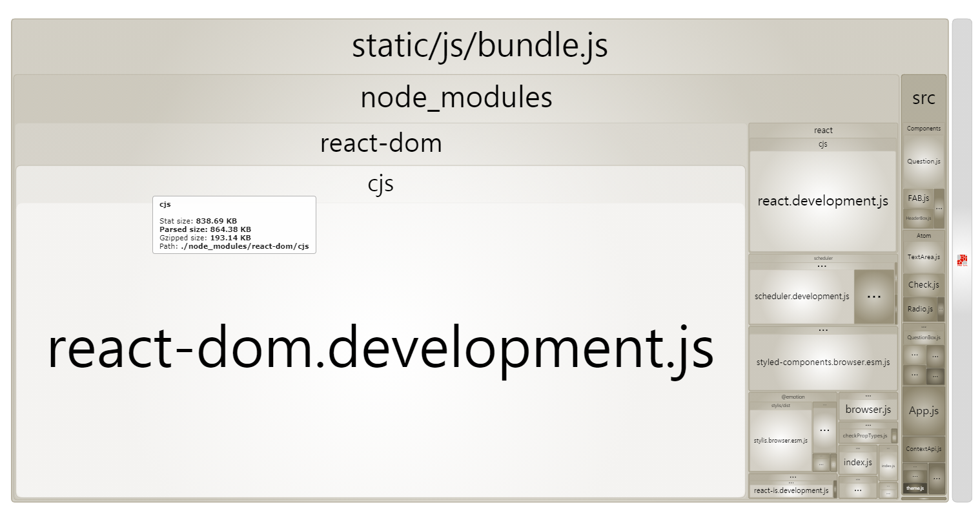Select the scheduler package header
980x524 pixels.
pos(823,258)
